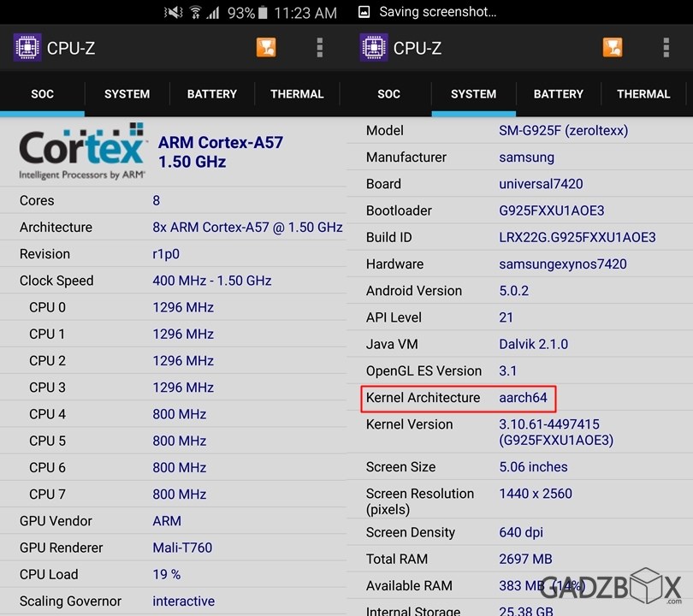This screenshot has width=693, height=616.
Task: Click Model value SM-G925F (zeroltexx)
Action: point(564,130)
